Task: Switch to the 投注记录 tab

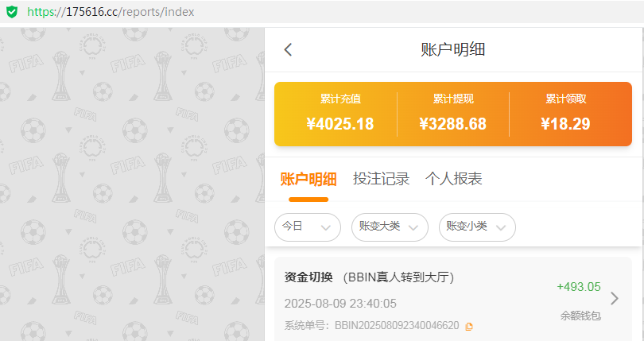Action: 381,179
